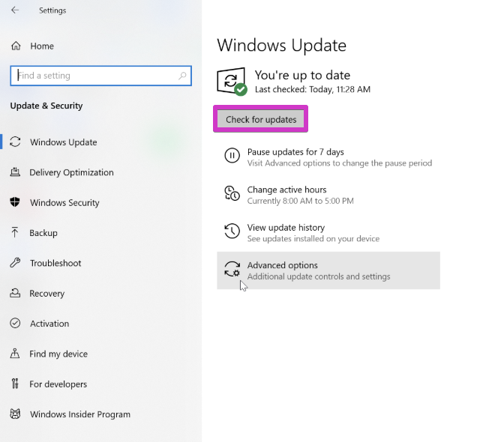
Task: Go back using the Settings back arrow
Action: [15, 10]
